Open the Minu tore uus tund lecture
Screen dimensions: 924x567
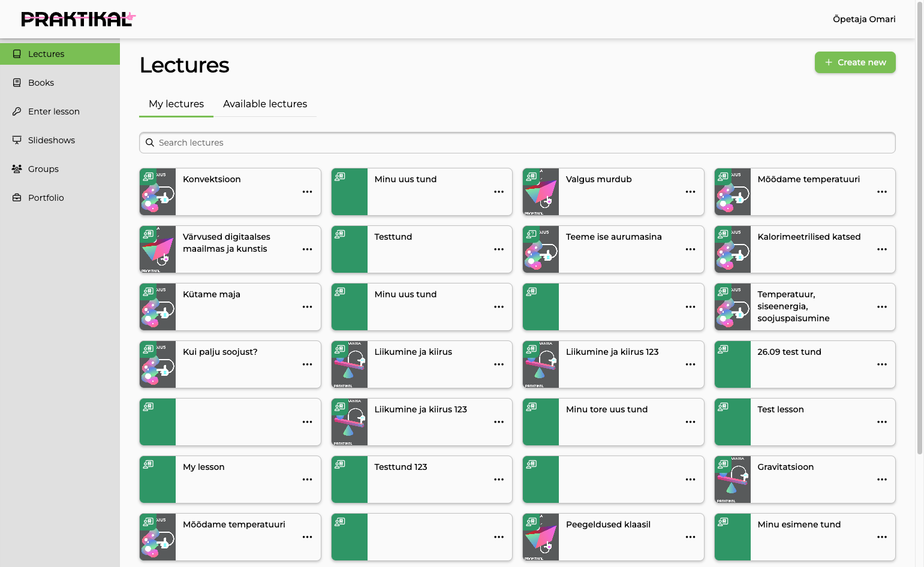coord(613,422)
